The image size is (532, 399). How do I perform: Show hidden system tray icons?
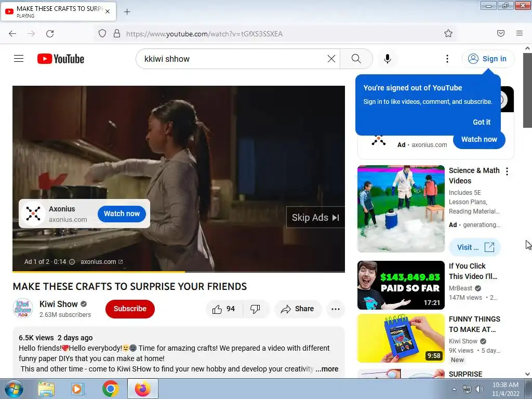click(454, 389)
